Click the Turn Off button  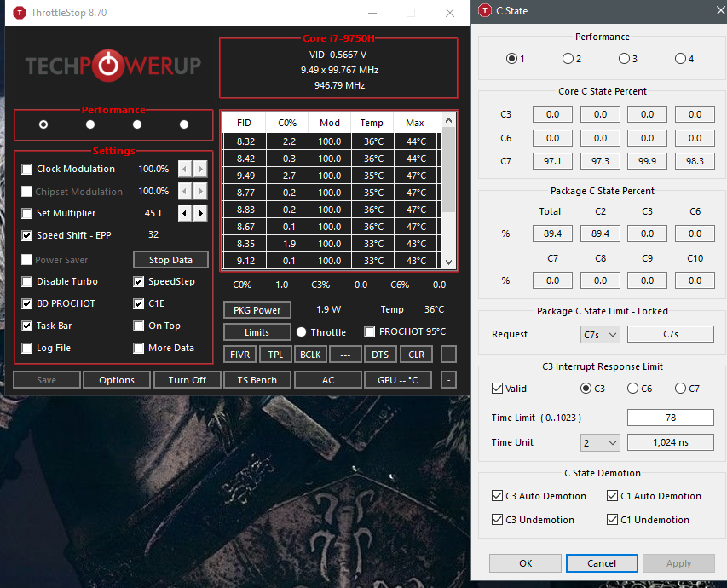click(x=187, y=380)
